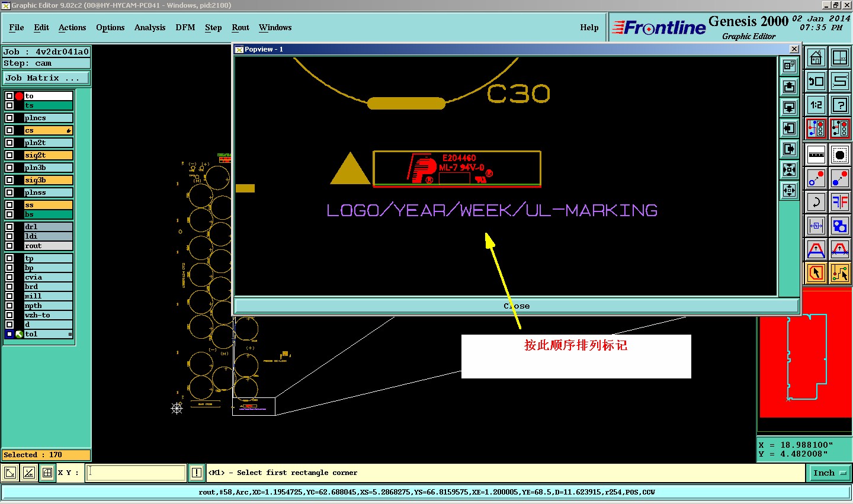Open the Analysis menu
Screen dimensions: 853x504
(150, 27)
